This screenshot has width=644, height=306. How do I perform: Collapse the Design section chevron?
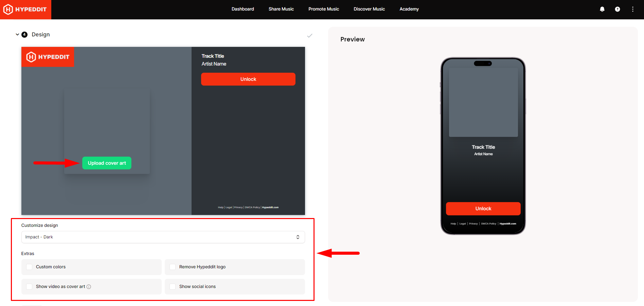[17, 35]
